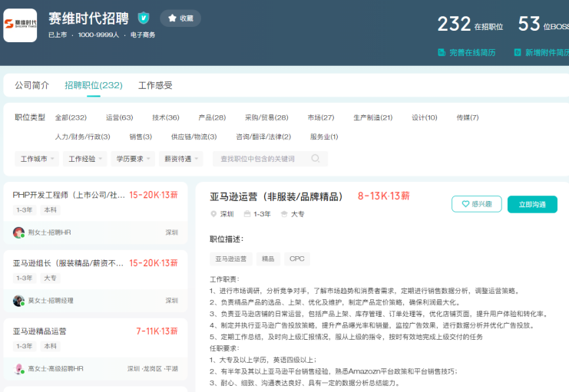This screenshot has height=392, width=569.
Task: Click the 完善在线简历 document icon
Action: point(442,53)
